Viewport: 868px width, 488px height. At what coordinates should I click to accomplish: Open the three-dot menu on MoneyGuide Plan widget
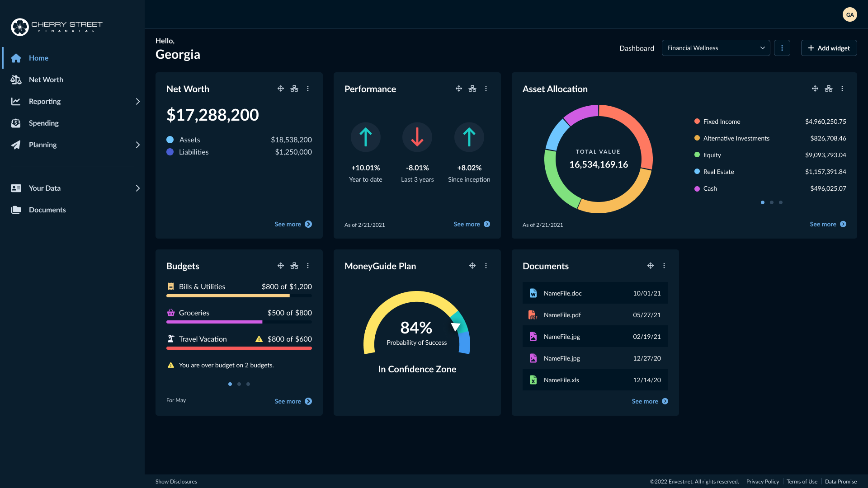pos(486,266)
